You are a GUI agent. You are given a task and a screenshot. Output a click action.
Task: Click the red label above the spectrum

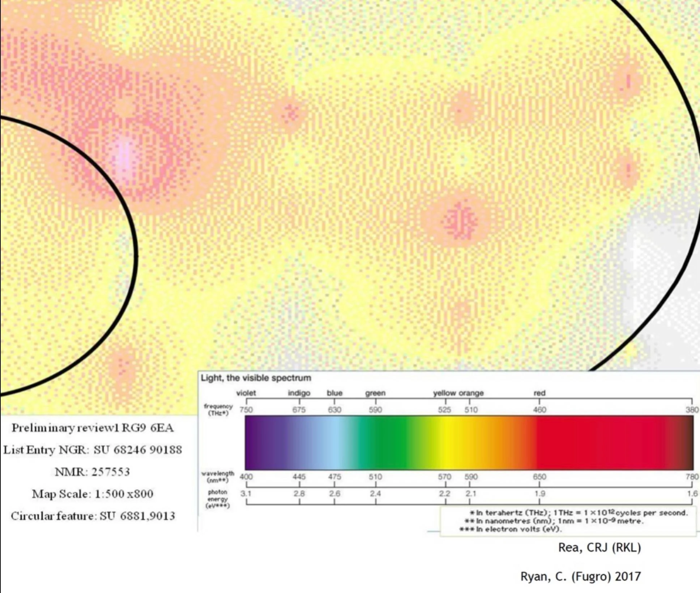[539, 393]
